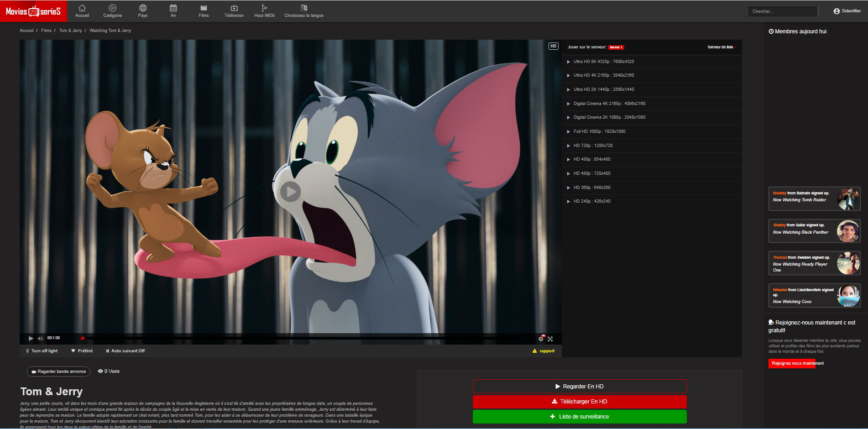Open Wheeler from Liechtenstein member card
The width and height of the screenshot is (868, 429).
814,296
